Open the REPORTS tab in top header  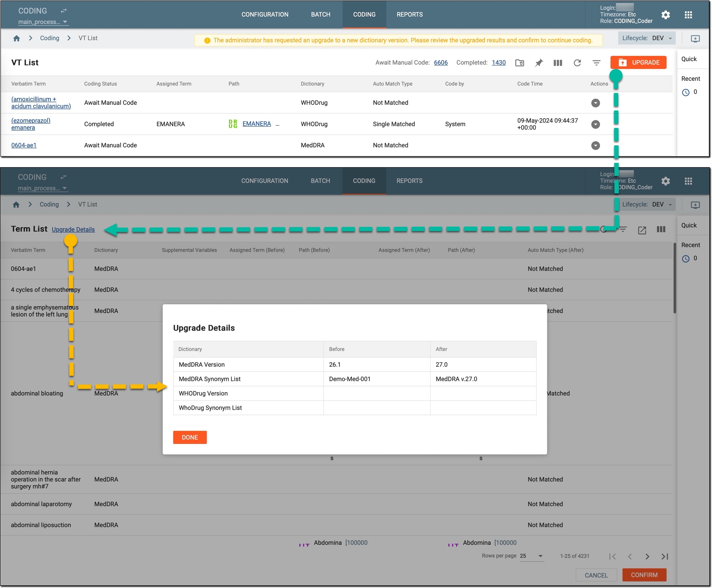click(410, 15)
